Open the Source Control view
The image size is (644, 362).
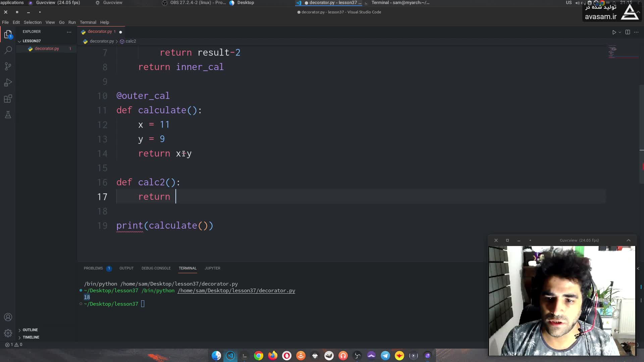pyautogui.click(x=8, y=66)
